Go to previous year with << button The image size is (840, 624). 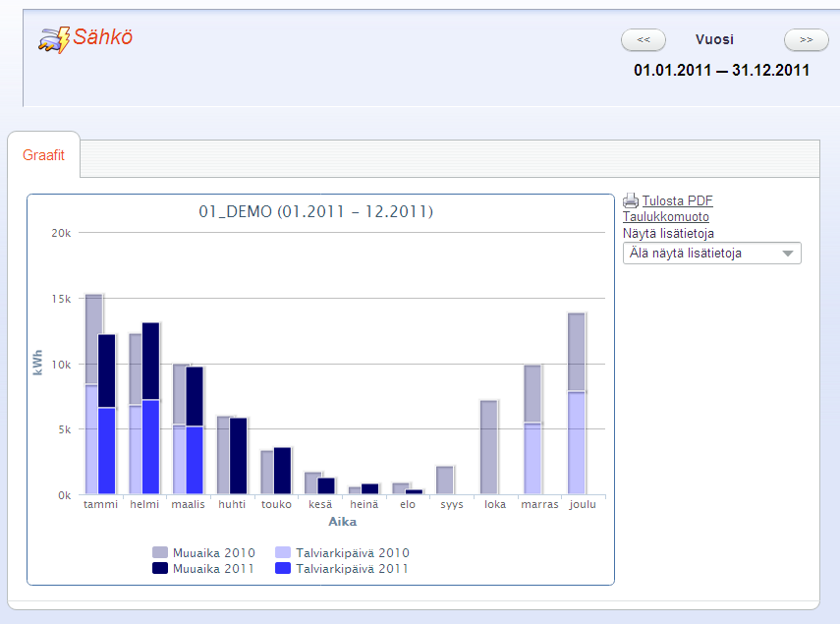[644, 39]
